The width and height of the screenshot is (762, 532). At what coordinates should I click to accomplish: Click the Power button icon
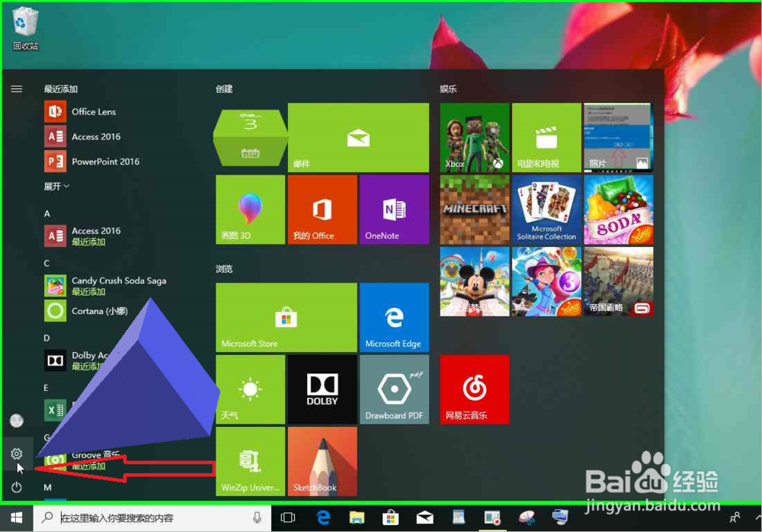[17, 487]
